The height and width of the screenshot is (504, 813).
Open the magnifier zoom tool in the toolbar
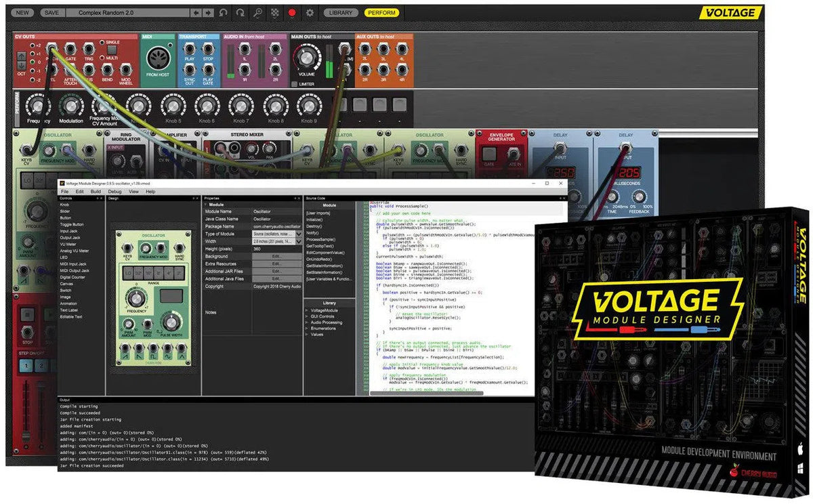point(259,12)
